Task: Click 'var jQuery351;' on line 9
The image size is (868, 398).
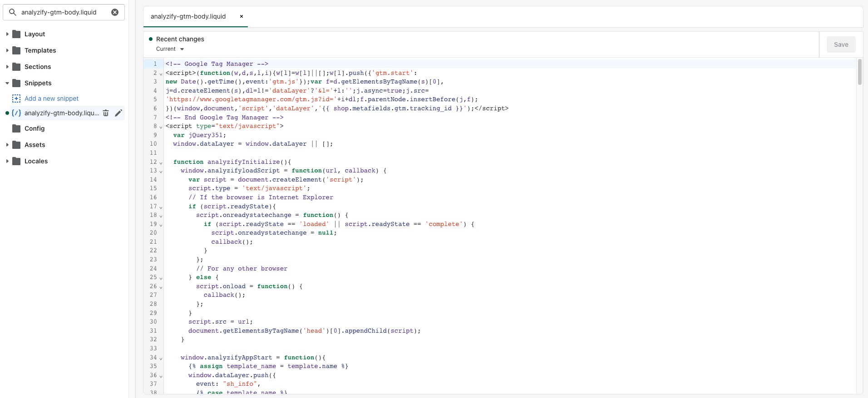Action: click(199, 135)
